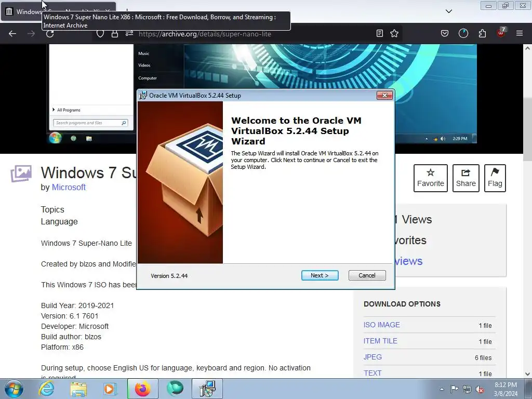This screenshot has width=532, height=399.
Task: Select the Windows 7 Super Nano Lite tab
Action: tap(58, 11)
